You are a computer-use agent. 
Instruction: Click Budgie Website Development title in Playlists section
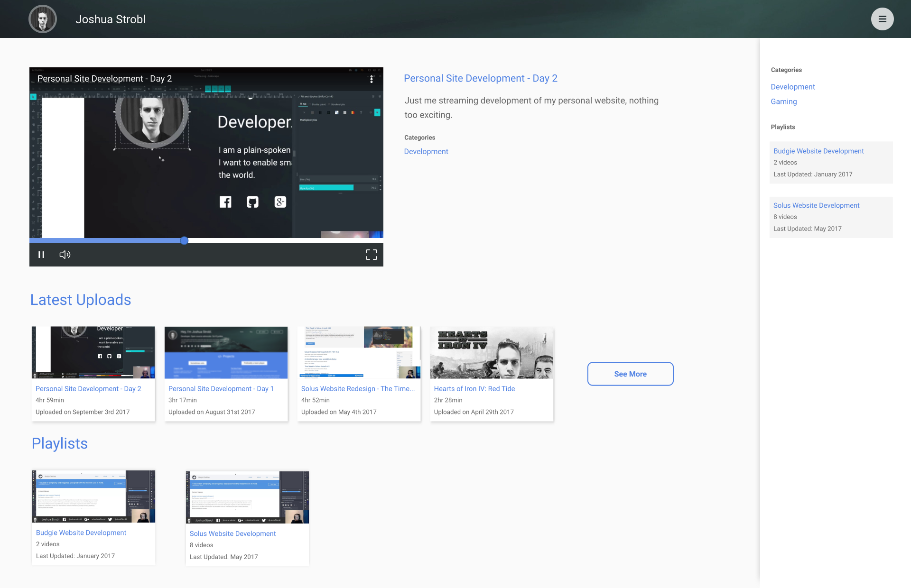[81, 533]
